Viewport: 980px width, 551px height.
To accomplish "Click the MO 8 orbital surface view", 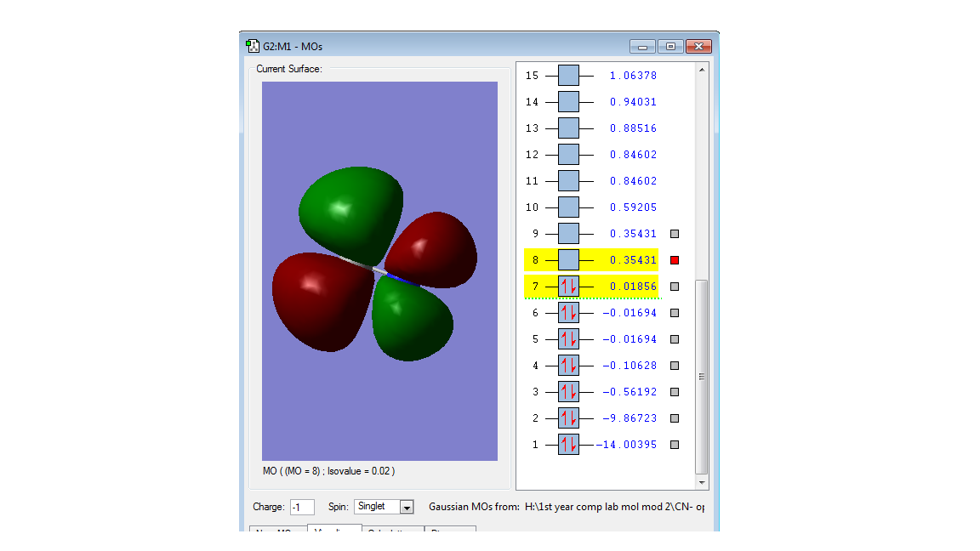I will pyautogui.click(x=379, y=271).
